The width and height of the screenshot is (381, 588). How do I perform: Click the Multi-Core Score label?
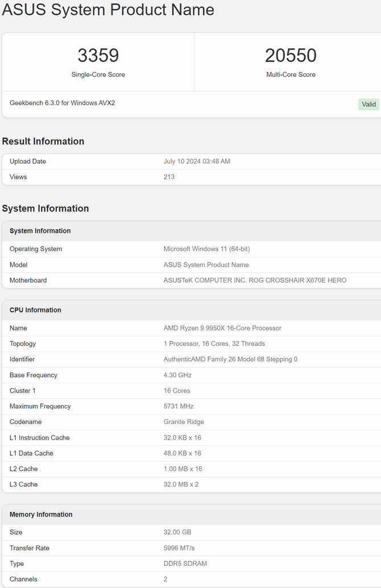pos(291,74)
